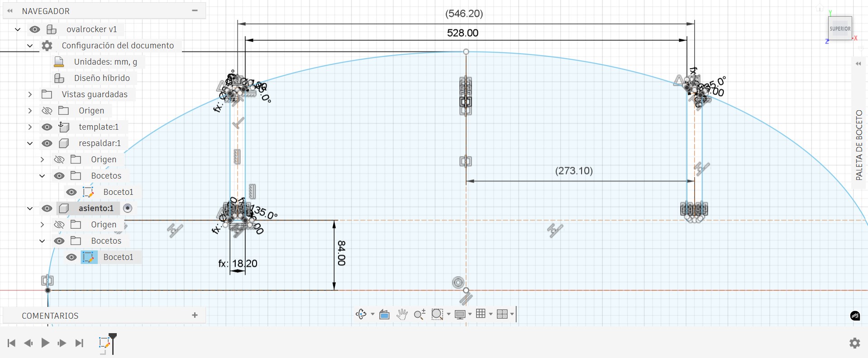Click the template:1 component icon

64,127
